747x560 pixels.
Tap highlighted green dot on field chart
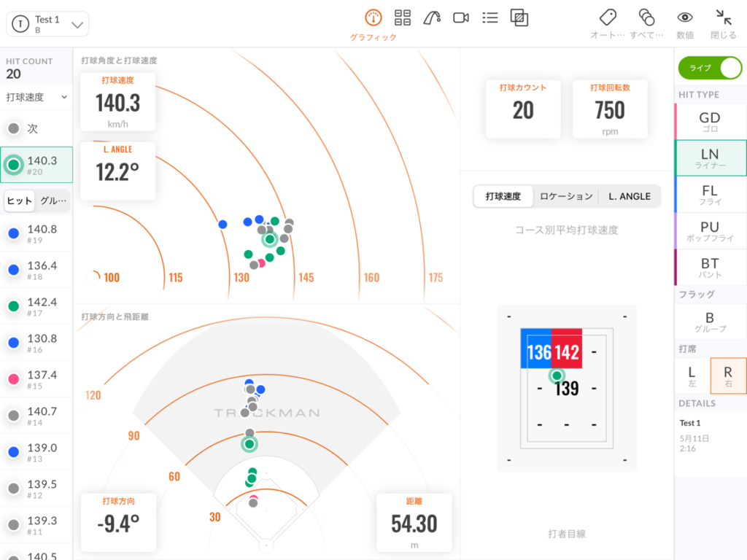point(249,444)
